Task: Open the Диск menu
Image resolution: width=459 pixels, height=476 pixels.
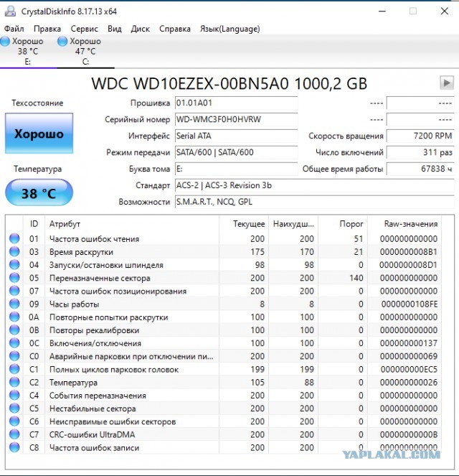Action: (141, 29)
